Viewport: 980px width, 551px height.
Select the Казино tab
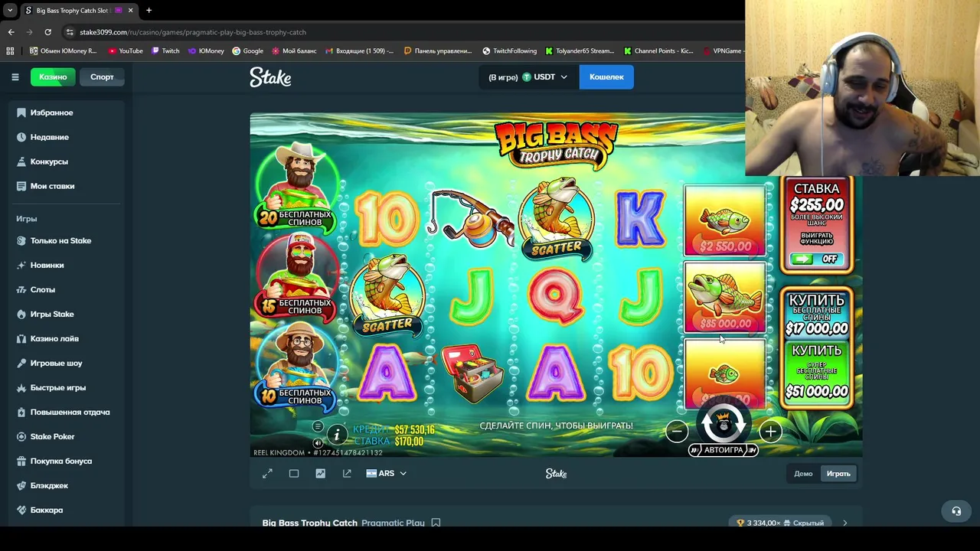pyautogui.click(x=53, y=77)
